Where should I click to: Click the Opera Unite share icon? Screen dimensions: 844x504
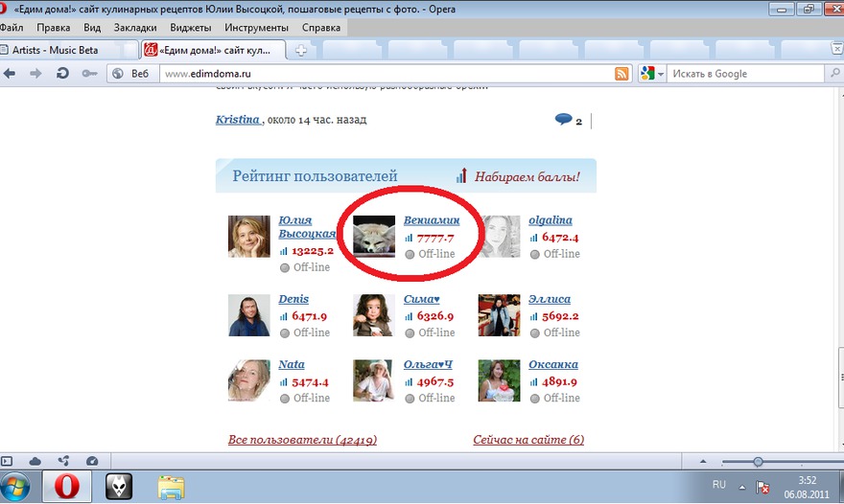click(63, 461)
